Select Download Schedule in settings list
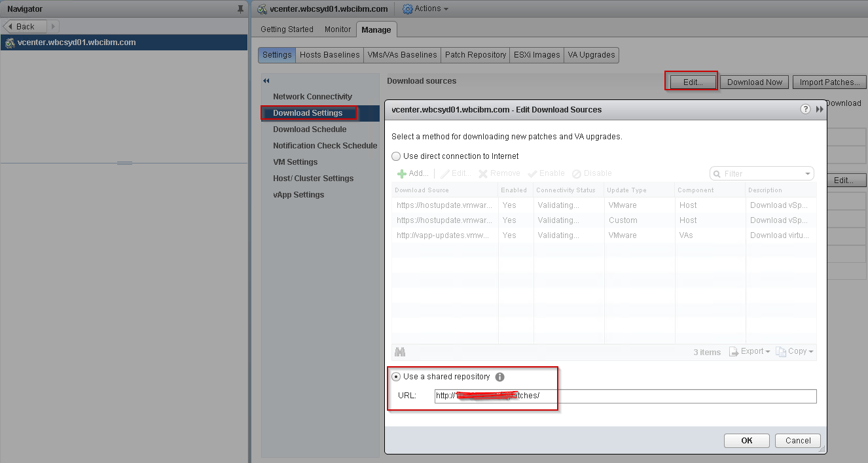Viewport: 868px width, 463px height. 310,129
